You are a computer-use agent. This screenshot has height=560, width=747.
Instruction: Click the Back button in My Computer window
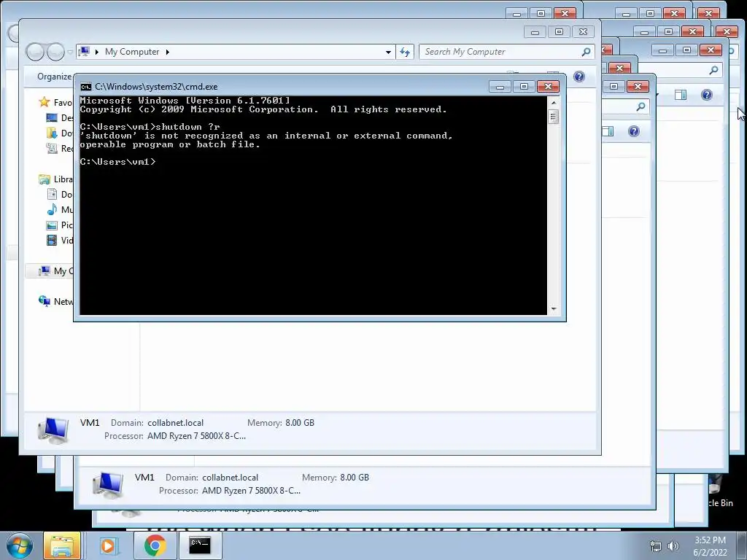click(35, 52)
